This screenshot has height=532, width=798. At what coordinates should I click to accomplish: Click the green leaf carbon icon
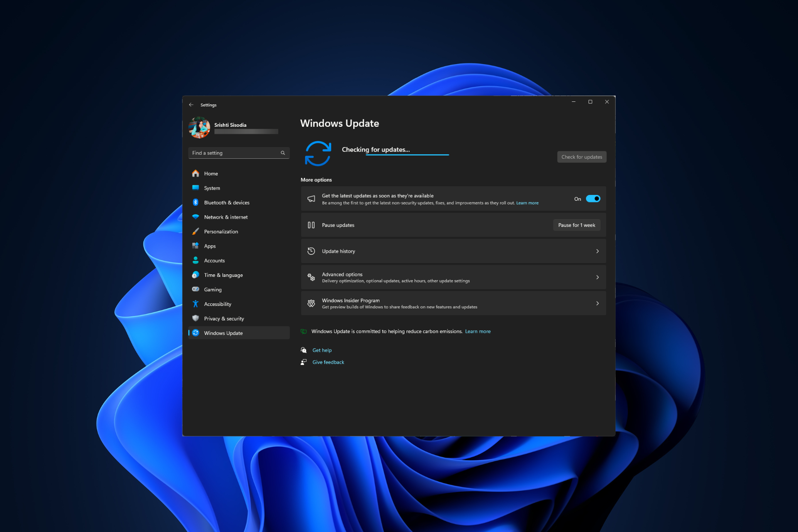(303, 331)
